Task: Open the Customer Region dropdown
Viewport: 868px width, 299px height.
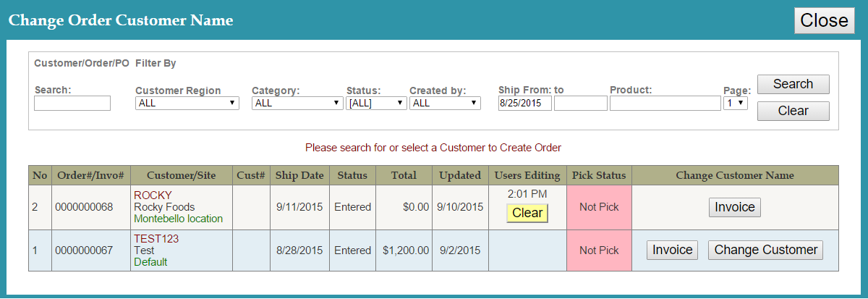Action: click(x=187, y=104)
